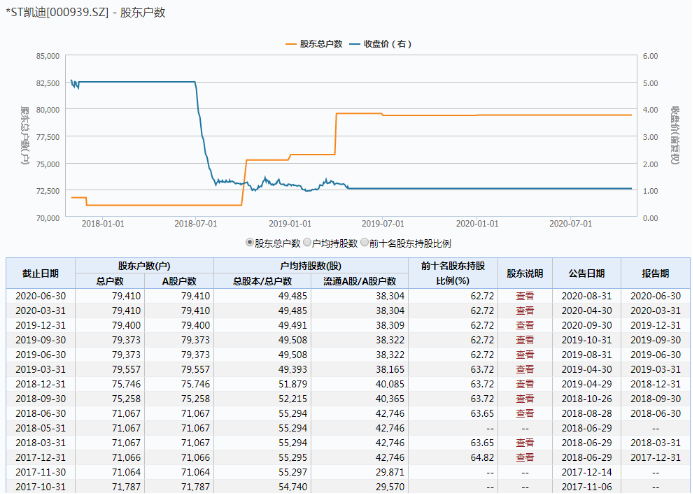This screenshot has height=494, width=693.
Task: Click average shares value 54,740
Action: (x=293, y=487)
